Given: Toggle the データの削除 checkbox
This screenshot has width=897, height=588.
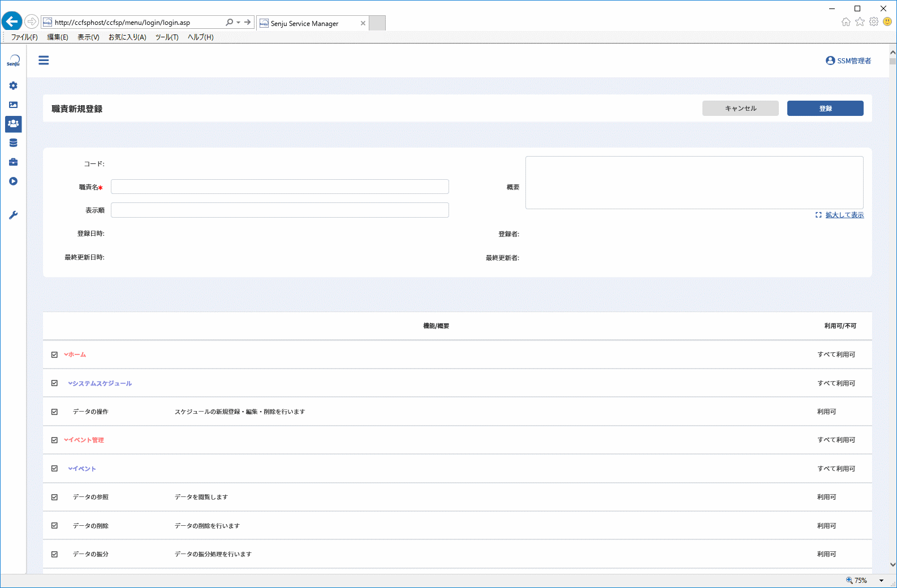Looking at the screenshot, I should (54, 526).
